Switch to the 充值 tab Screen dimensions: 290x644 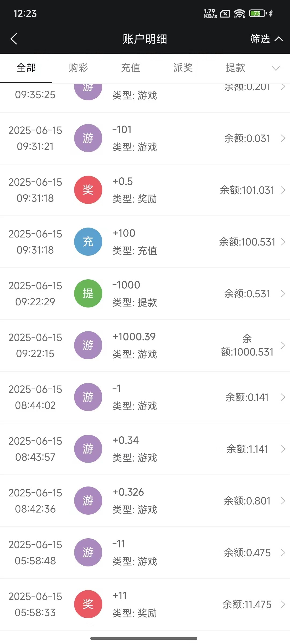pos(131,68)
